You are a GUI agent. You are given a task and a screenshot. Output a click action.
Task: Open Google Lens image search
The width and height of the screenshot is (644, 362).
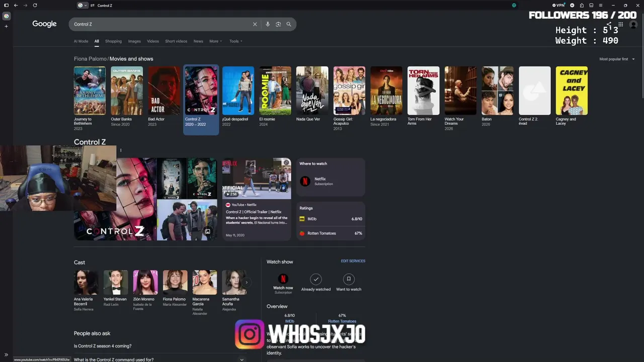pos(278,24)
